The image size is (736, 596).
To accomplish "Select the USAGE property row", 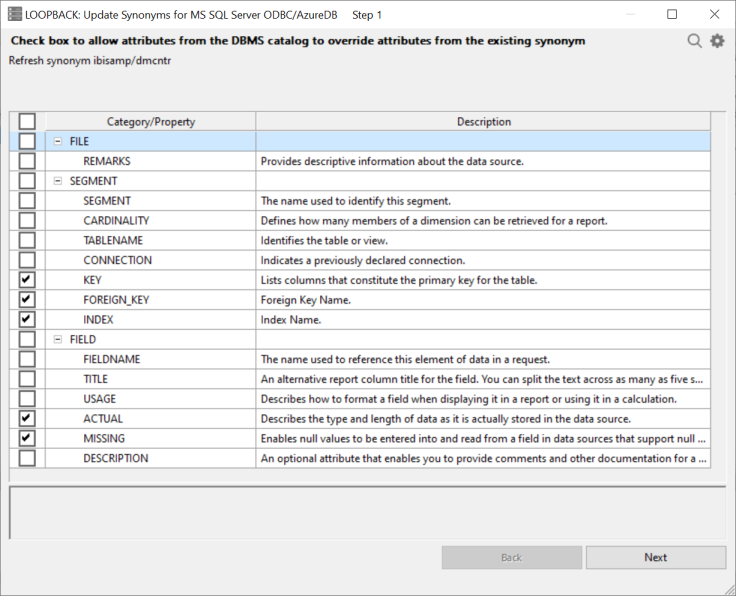I will [100, 399].
